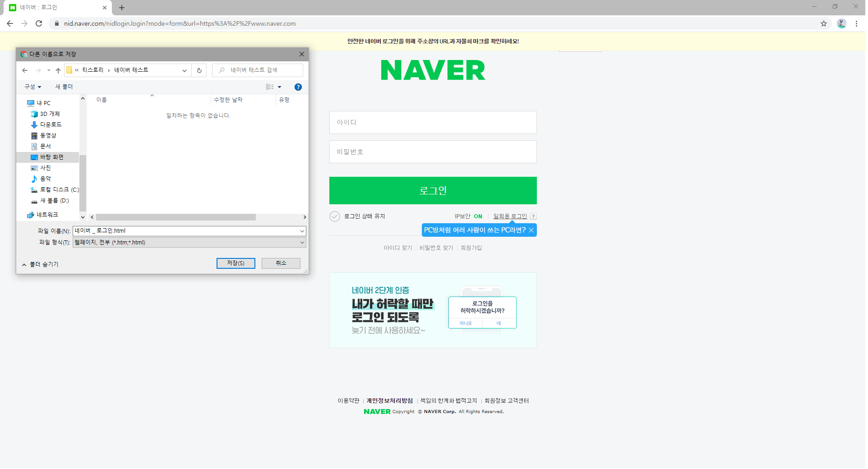Open the 파일 형식 combo box

click(x=189, y=243)
